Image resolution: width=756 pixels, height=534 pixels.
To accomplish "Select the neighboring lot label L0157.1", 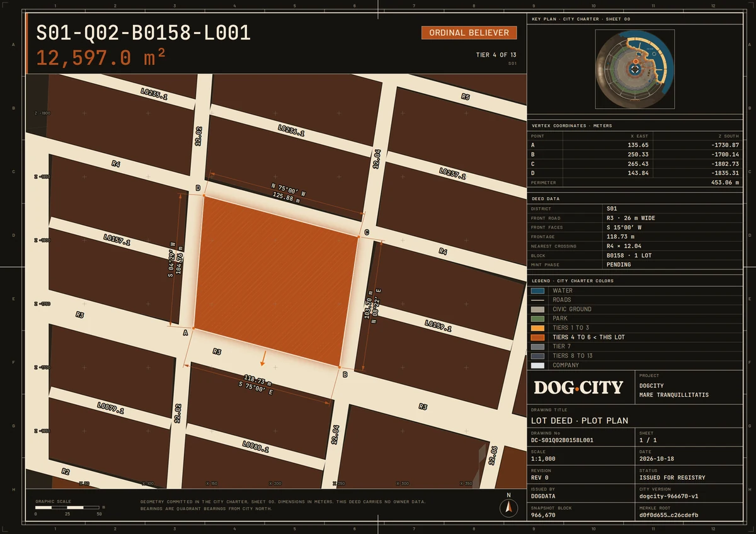I will (117, 240).
